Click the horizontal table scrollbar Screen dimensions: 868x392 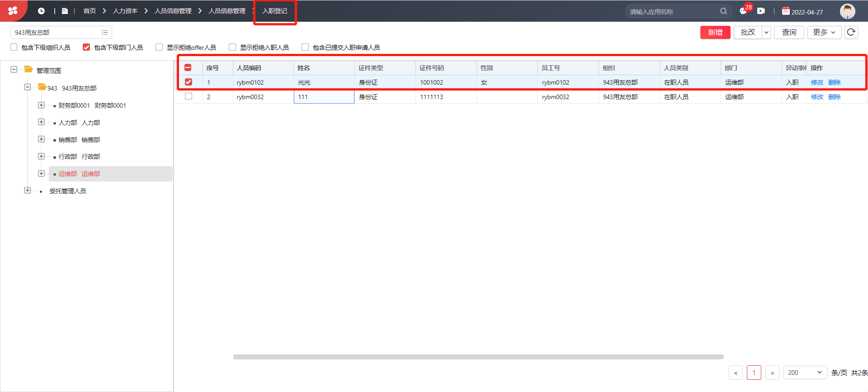[x=478, y=357]
